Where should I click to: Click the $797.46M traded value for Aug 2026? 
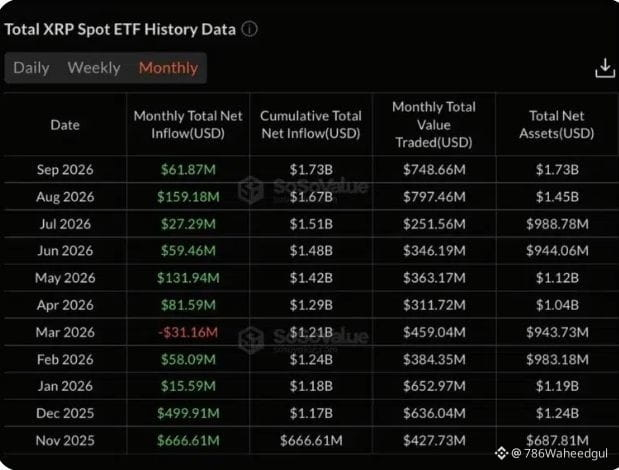coord(434,197)
